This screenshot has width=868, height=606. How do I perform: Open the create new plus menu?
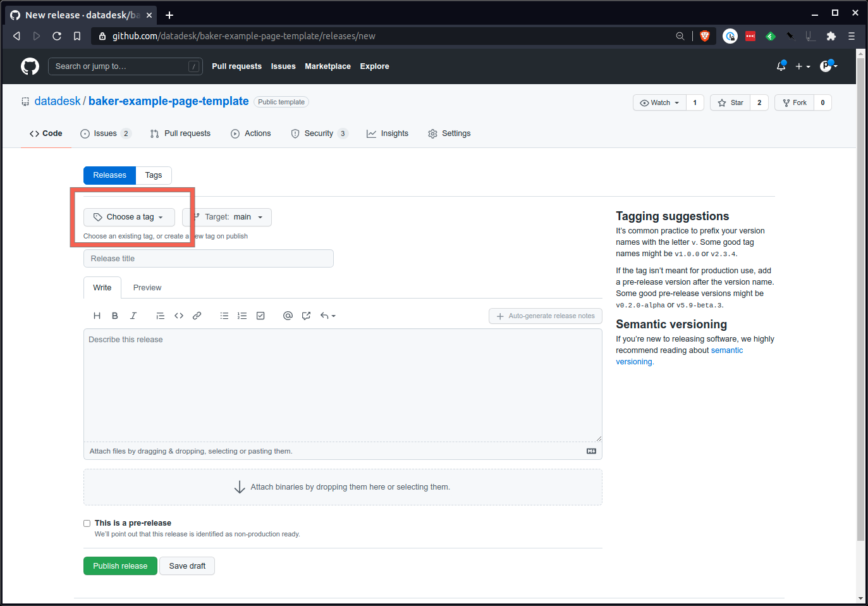point(802,66)
